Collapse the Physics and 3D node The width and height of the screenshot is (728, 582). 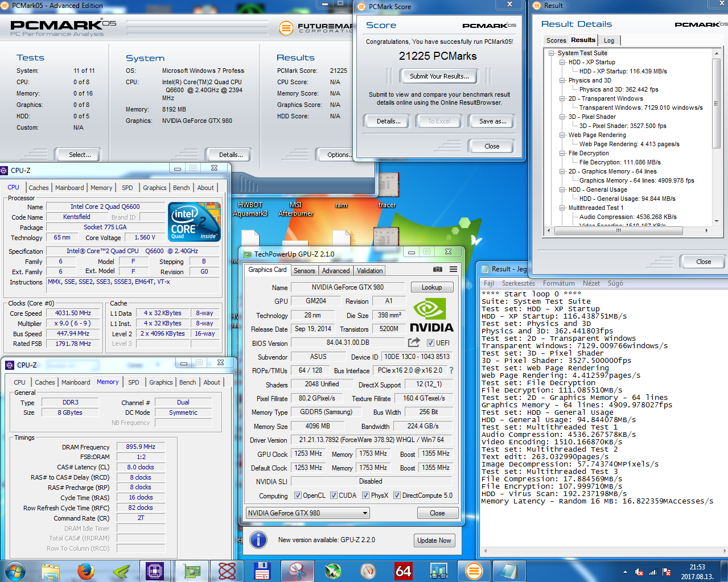(562, 80)
